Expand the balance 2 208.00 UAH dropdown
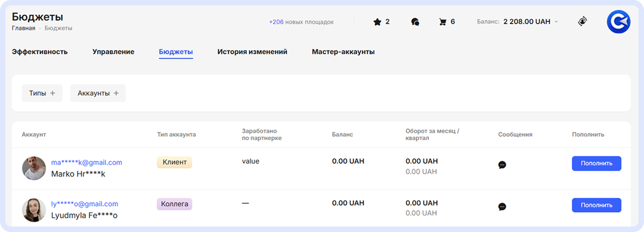Screen dimensions: 644x232 tap(556, 22)
